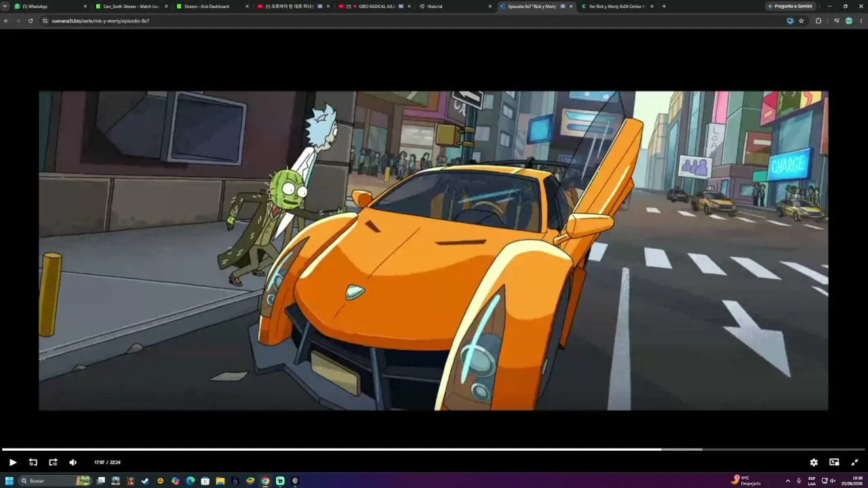Open the Chrome profile avatar

(848, 21)
